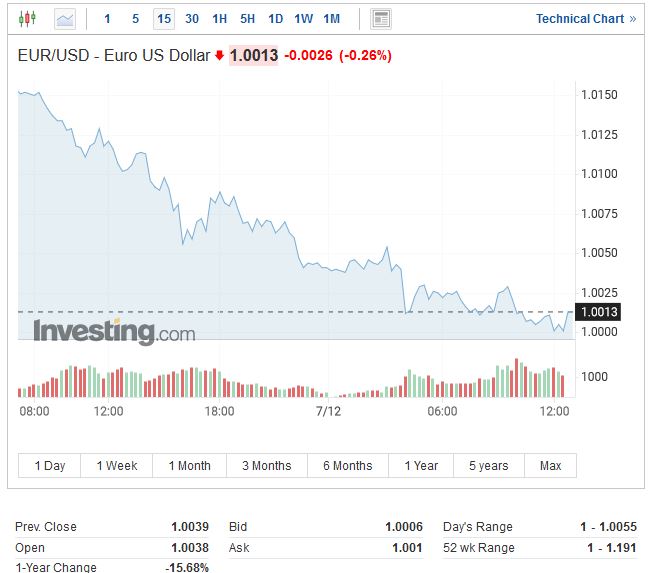This screenshot has height=573, width=651.
Task: Choose the 5H interval
Action: tap(248, 18)
